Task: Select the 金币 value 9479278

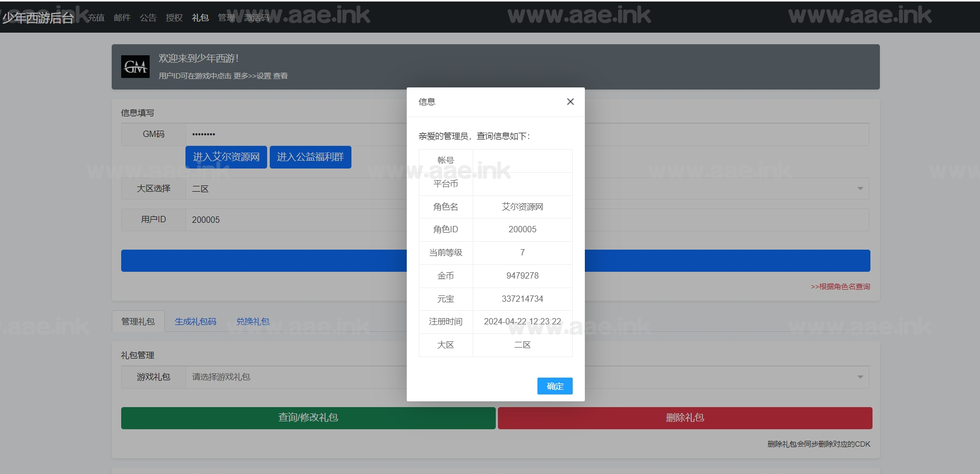Action: pyautogui.click(x=523, y=275)
